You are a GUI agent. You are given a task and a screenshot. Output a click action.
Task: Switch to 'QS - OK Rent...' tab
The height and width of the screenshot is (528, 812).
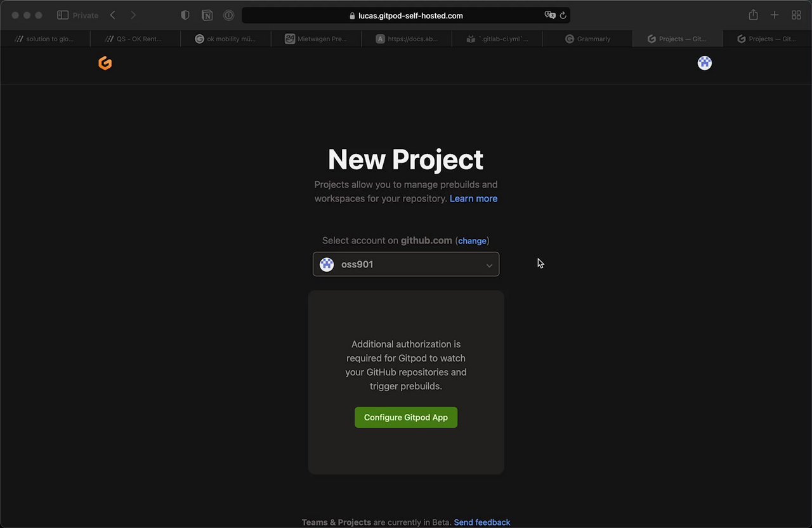click(x=135, y=39)
